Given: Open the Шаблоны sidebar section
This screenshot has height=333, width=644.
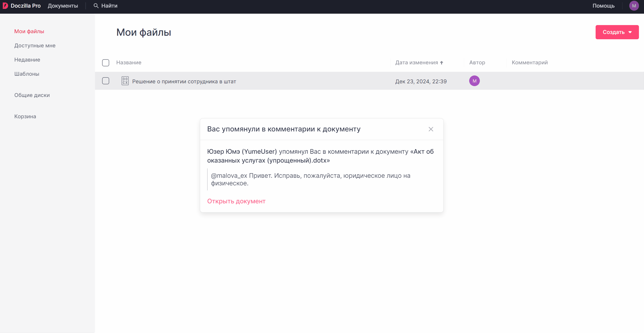Looking at the screenshot, I should 27,74.
